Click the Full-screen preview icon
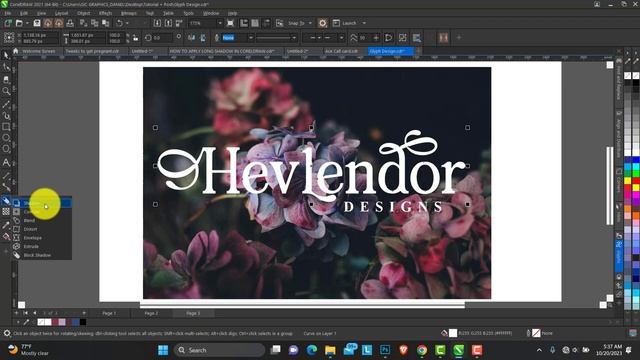The width and height of the screenshot is (640, 360). [x=230, y=23]
